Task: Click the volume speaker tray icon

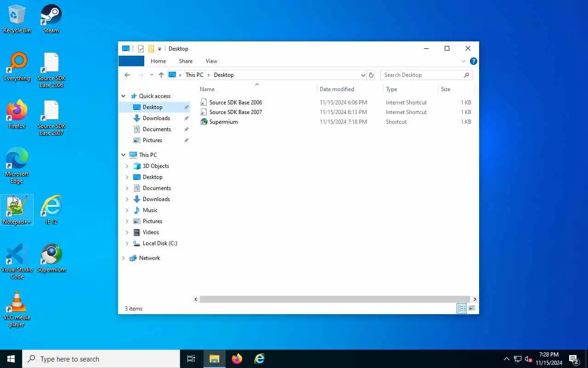Action: (x=528, y=359)
